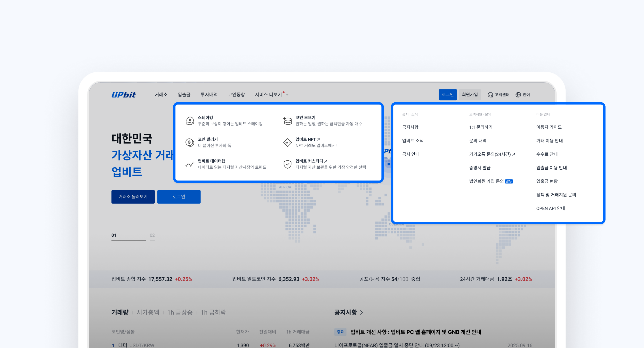
Task: Click the coin lending (코인 빌리기) icon
Action: pos(190,142)
